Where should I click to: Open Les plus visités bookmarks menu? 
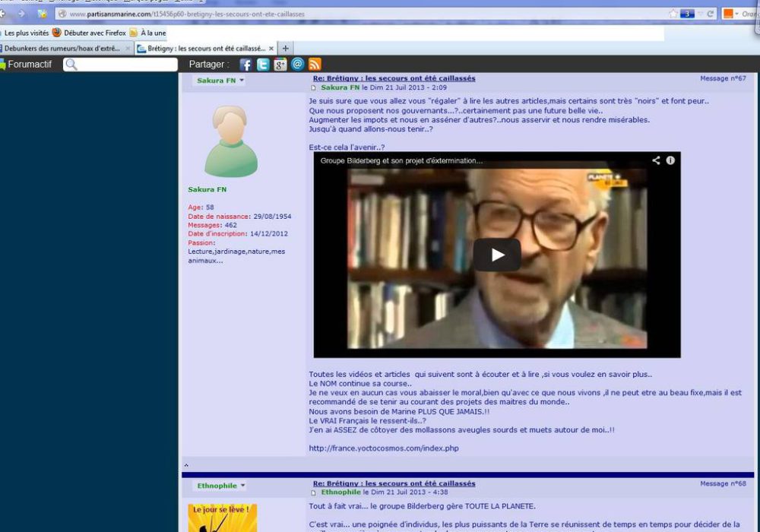pos(25,33)
